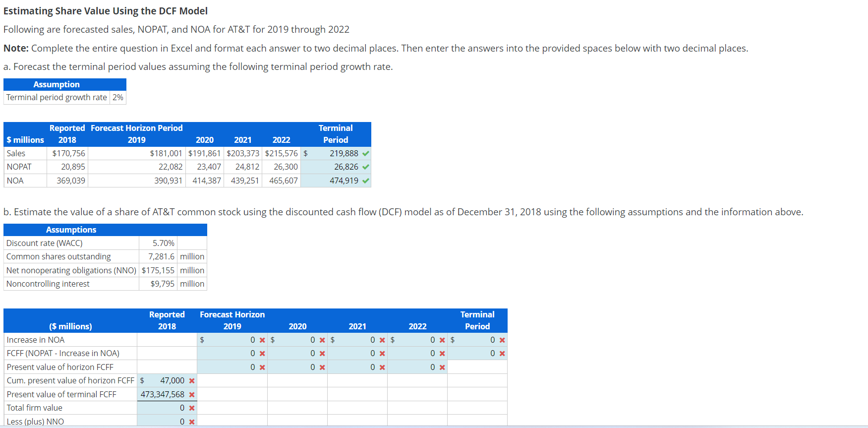The width and height of the screenshot is (868, 428).
Task: Click the 'Estimating Share Value Using the DCF Model' heading
Action: [x=106, y=11]
